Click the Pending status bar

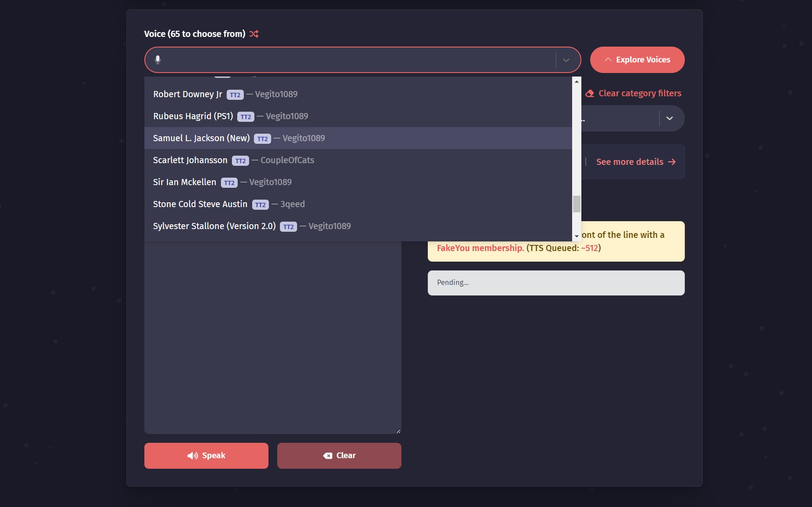click(x=556, y=283)
